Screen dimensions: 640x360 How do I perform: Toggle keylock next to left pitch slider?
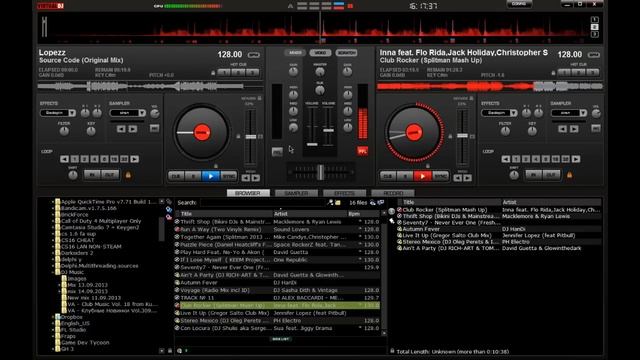238,136
